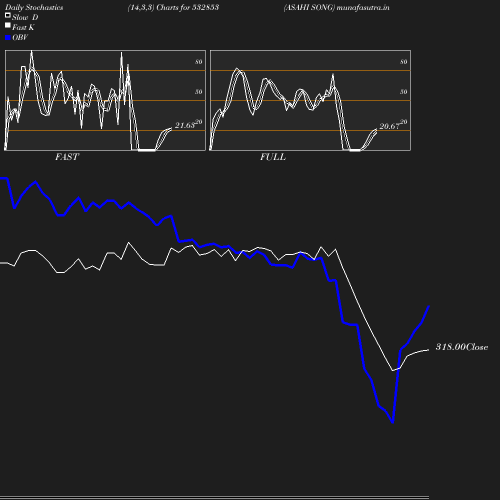Click the FULL chart caption
The height and width of the screenshot is (500, 500).
pos(273,157)
